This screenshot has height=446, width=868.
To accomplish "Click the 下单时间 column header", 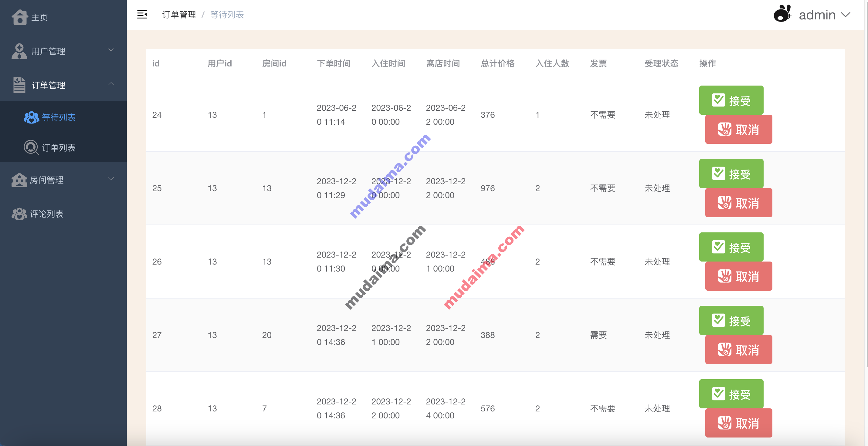I will [x=334, y=63].
